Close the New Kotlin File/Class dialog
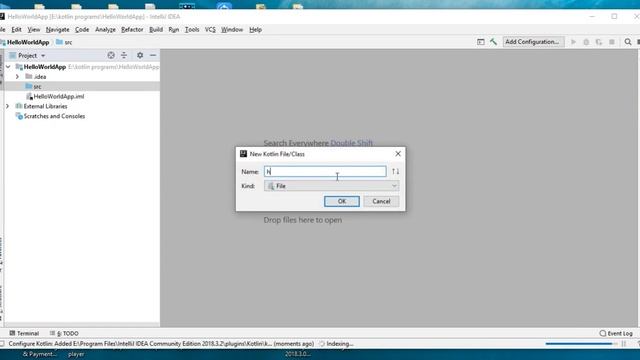640x360 pixels. pyautogui.click(x=398, y=154)
